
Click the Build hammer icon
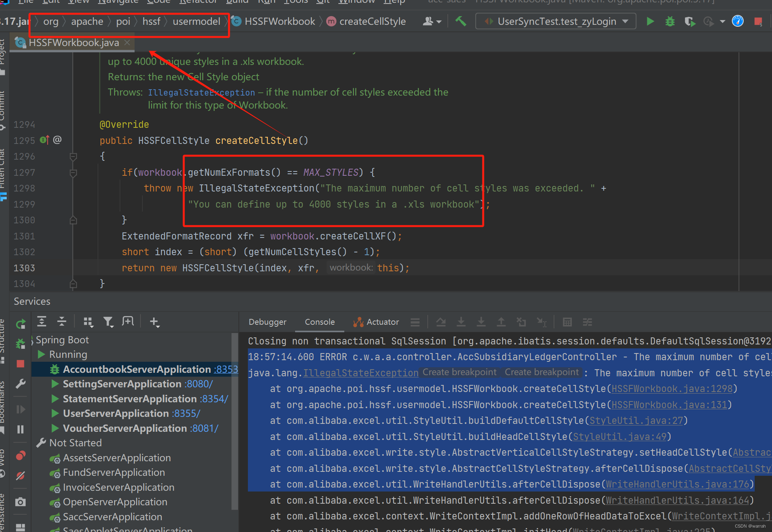[x=461, y=21]
